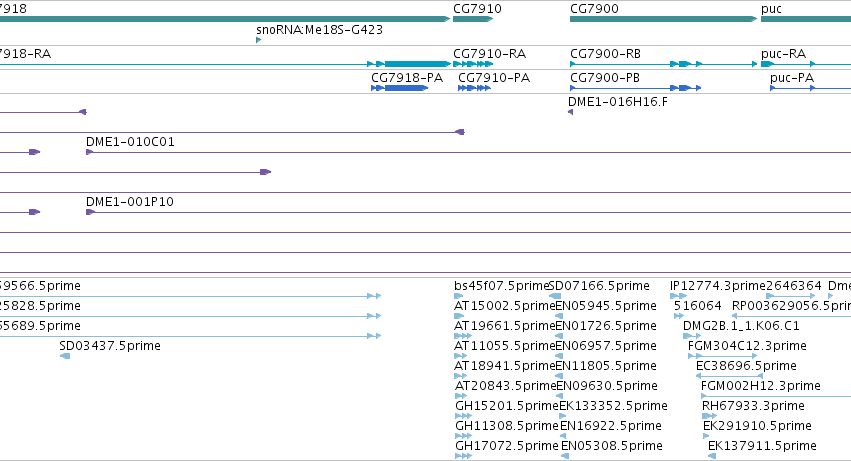Image resolution: width=851 pixels, height=461 pixels.
Task: Click the SD03437.5prime EST label
Action: (x=110, y=345)
